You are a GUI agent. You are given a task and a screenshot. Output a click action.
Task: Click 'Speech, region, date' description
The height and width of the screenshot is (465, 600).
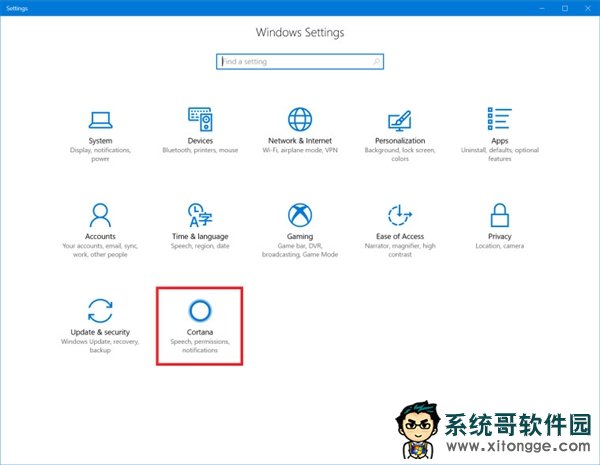(x=200, y=246)
